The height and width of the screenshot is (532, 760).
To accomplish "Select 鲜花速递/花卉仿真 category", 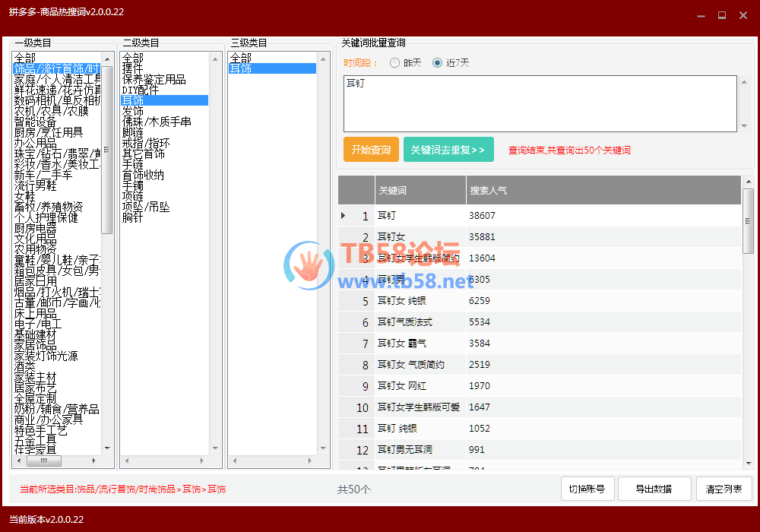I will pyautogui.click(x=57, y=90).
